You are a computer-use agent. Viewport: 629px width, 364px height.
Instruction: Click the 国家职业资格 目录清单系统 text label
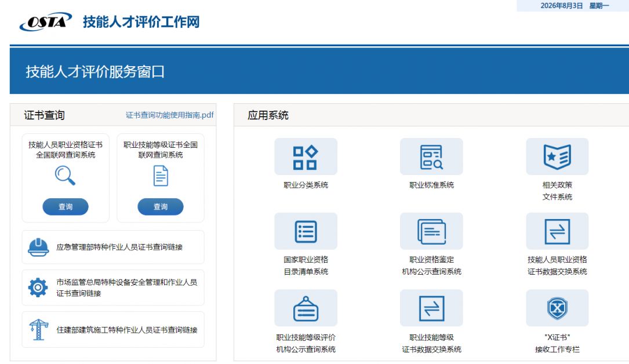click(x=306, y=265)
